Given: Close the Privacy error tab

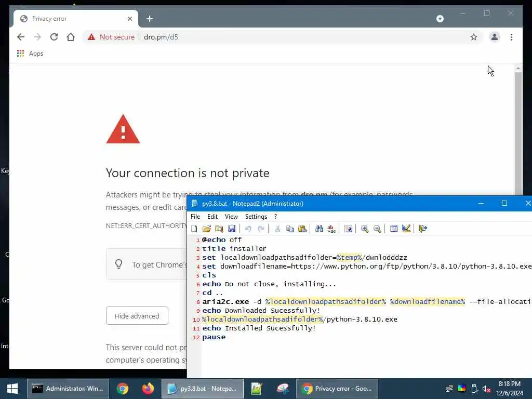Looking at the screenshot, I should point(129,19).
